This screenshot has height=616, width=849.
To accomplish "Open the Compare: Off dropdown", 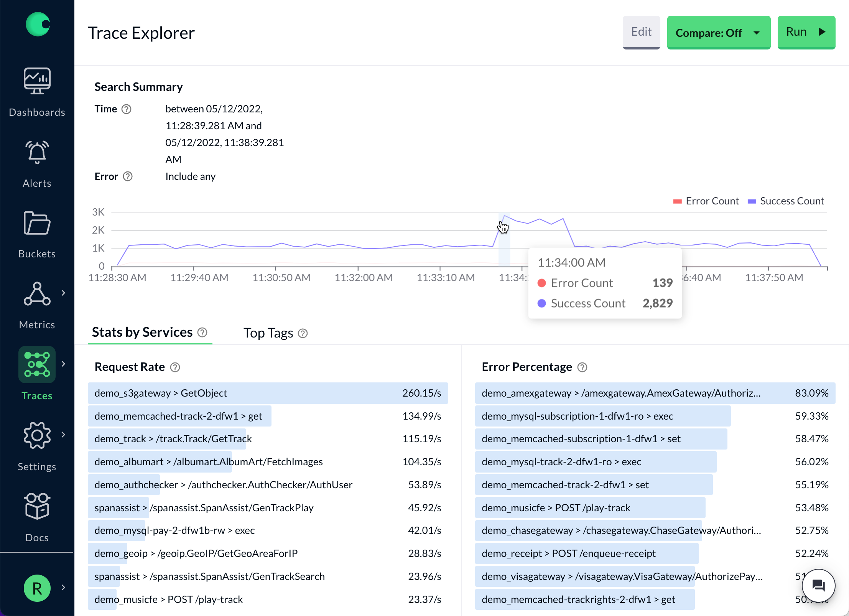I will pos(718,33).
